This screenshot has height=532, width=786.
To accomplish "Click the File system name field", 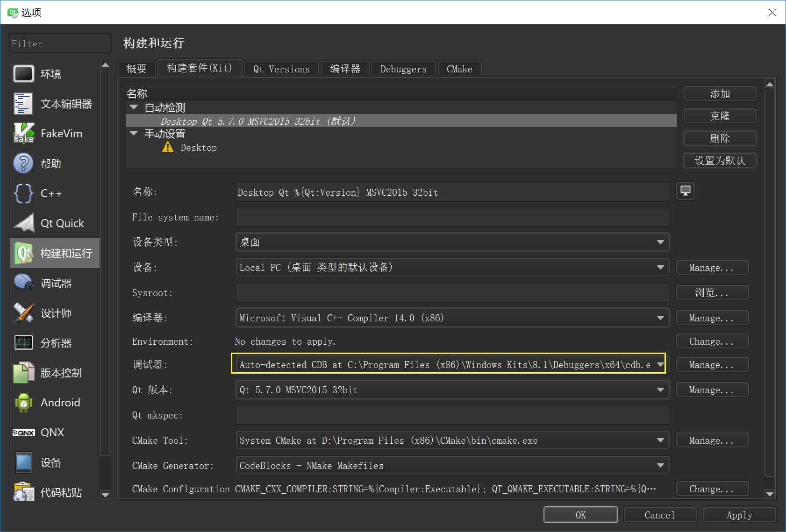I will (452, 217).
